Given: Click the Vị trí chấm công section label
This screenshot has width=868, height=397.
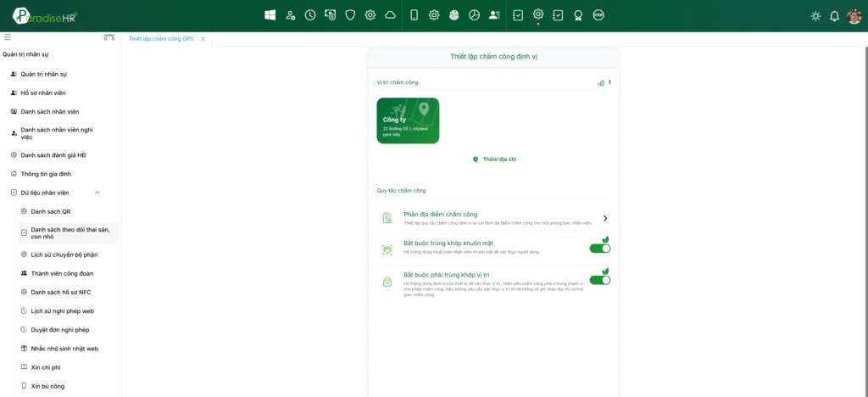Looking at the screenshot, I should tap(398, 82).
